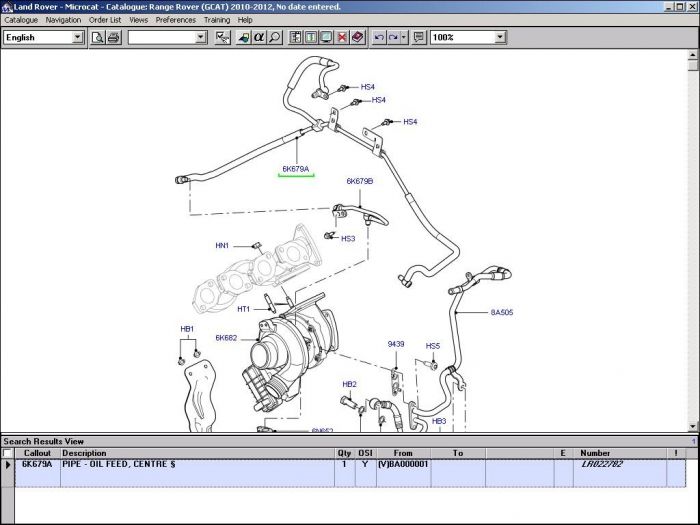Click the 8A505 callout label
Screen dimensions: 700x525
502,312
